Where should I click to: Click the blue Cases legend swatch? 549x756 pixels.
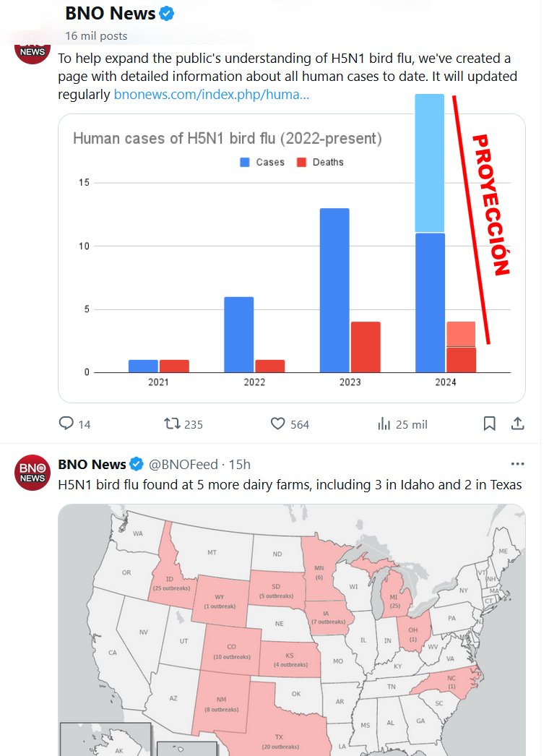tap(245, 163)
